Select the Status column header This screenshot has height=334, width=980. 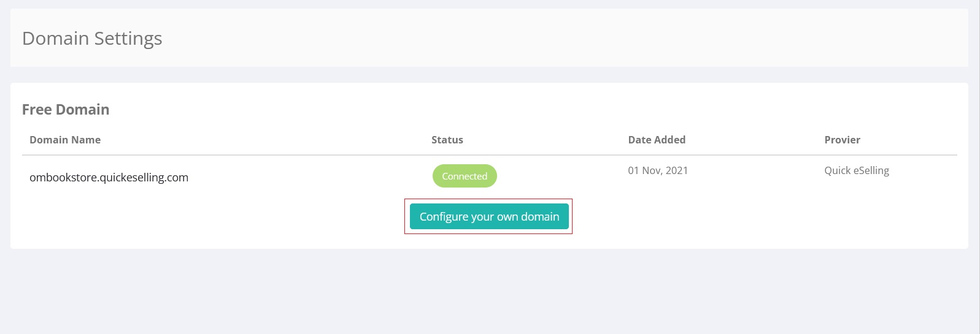coord(447,140)
